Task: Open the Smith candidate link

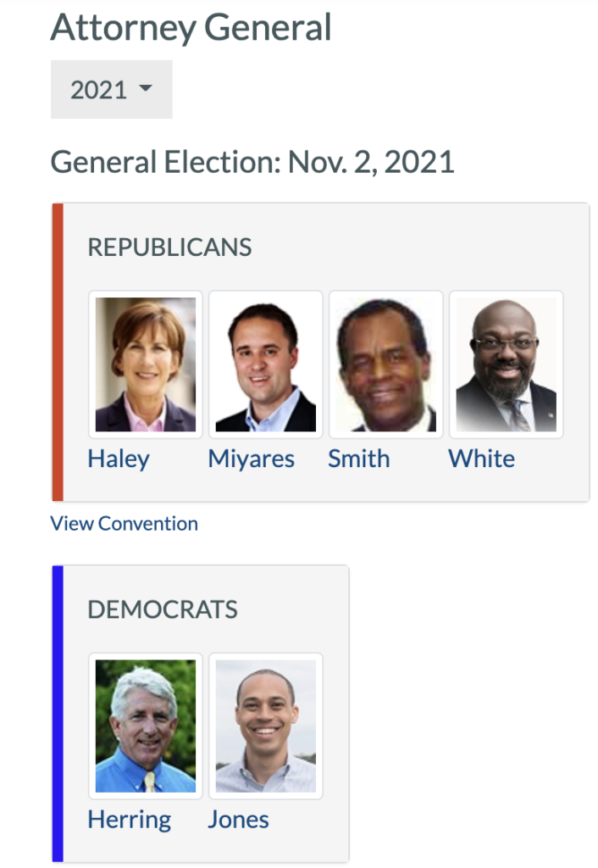Action: (359, 459)
